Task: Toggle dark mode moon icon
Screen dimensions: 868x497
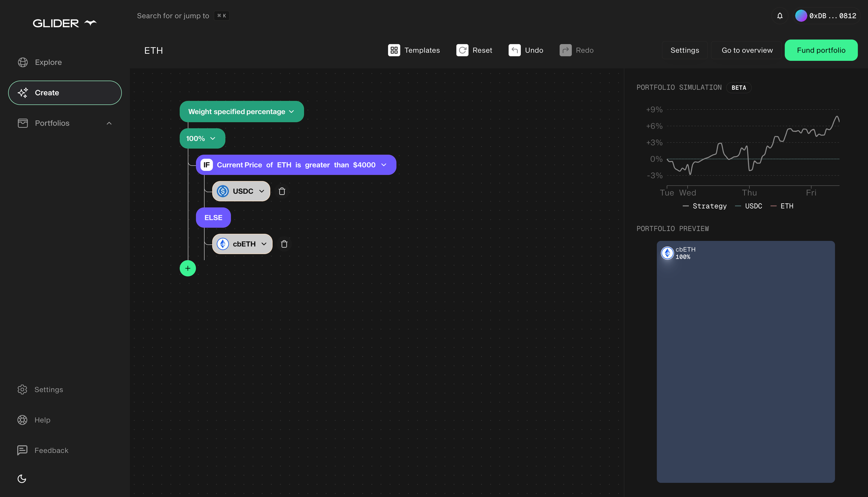Action: pos(22,479)
